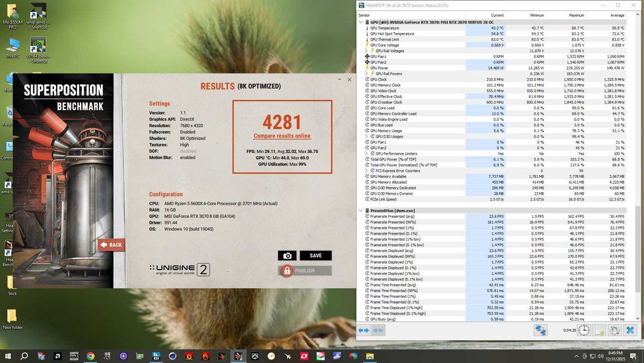Select the New folder desktop icon
The height and width of the screenshot is (363, 644).
[12, 319]
